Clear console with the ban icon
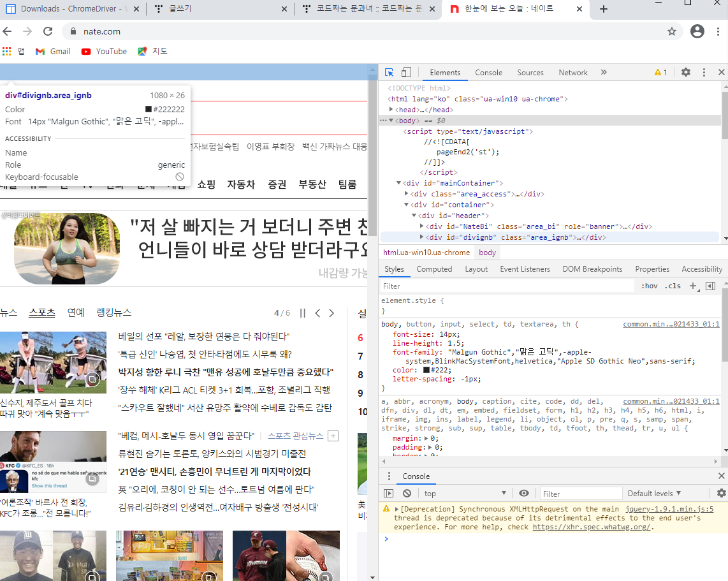This screenshot has height=581, width=728. pos(407,494)
